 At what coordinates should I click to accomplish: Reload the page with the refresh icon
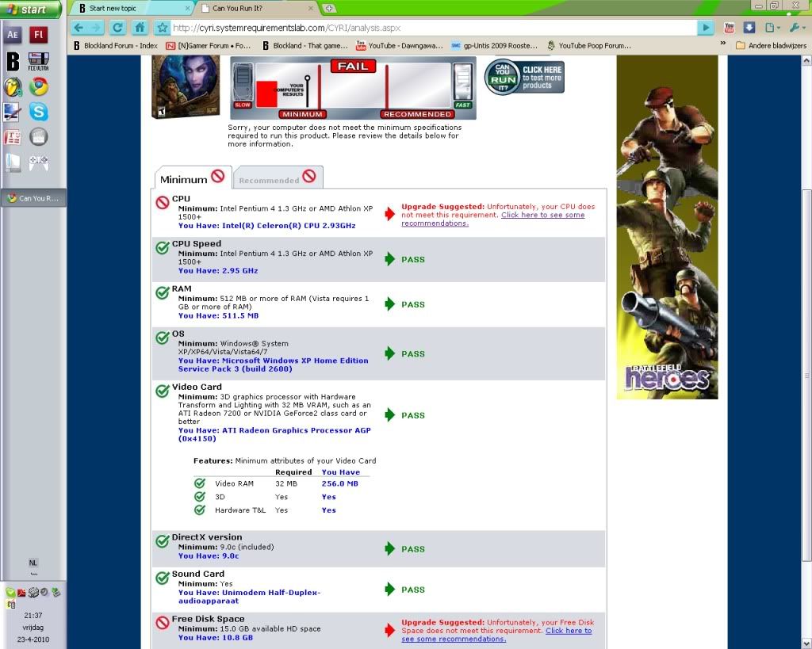click(x=118, y=28)
